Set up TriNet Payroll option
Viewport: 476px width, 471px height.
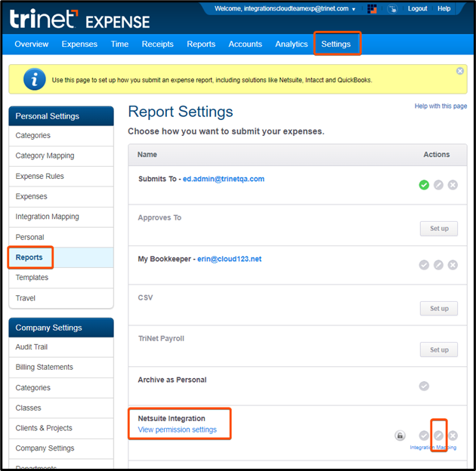439,349
